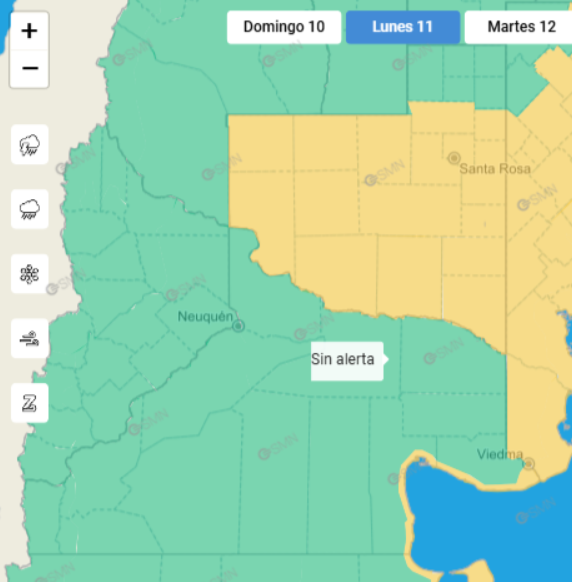Click the Santa Rosa city marker
The width and height of the screenshot is (572, 582).
coord(454,158)
